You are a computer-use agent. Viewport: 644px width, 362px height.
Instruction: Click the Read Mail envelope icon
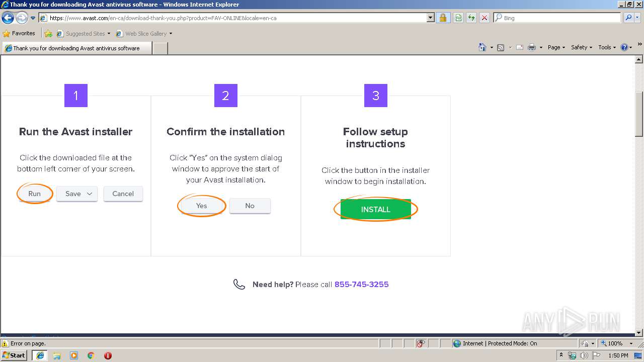(520, 47)
